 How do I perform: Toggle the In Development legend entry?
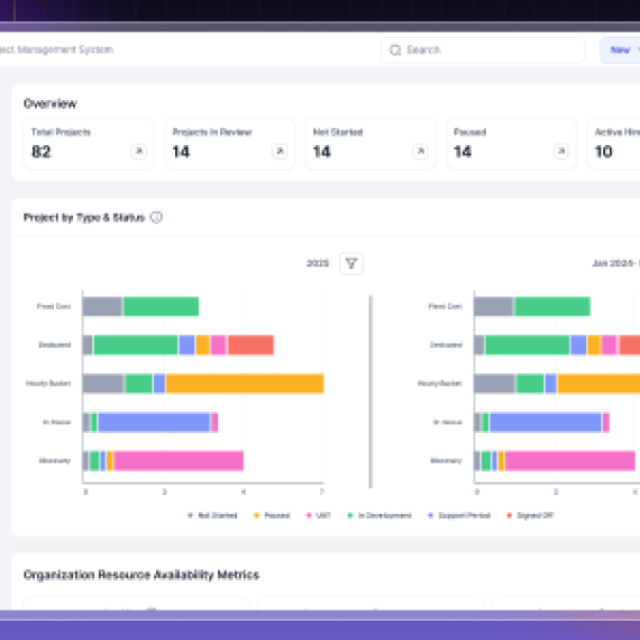(x=379, y=515)
